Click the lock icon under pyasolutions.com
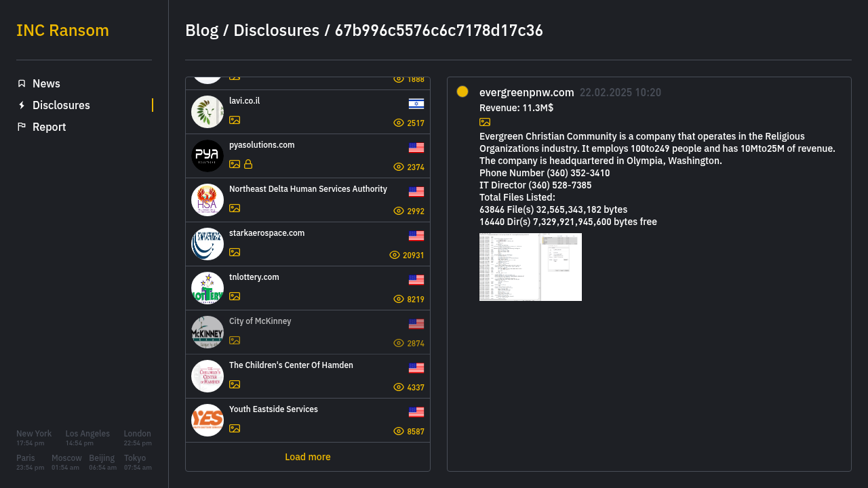 (x=248, y=164)
